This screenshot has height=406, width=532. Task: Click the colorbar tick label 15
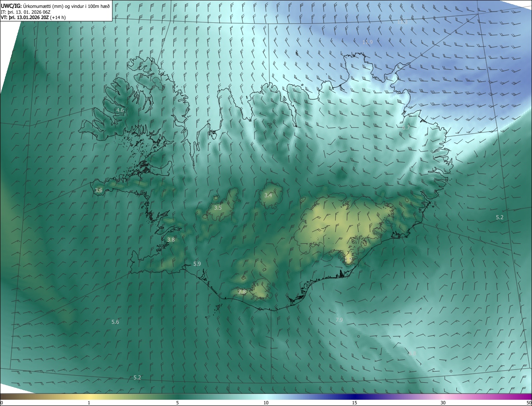point(355,403)
